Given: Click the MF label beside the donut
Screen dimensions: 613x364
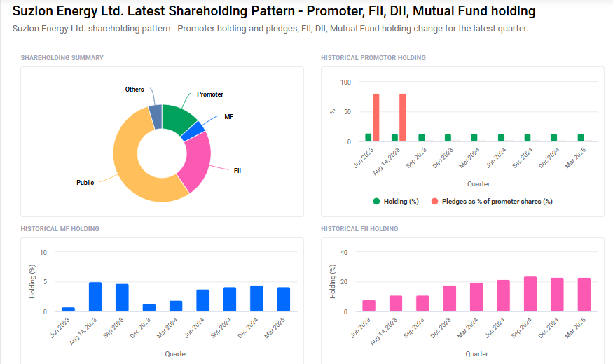Looking at the screenshot, I should click(x=228, y=117).
